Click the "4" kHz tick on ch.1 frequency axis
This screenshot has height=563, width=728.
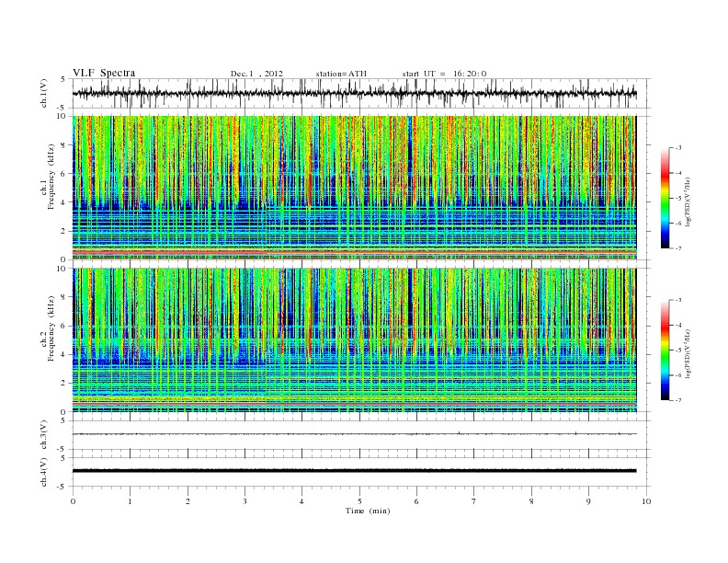(x=64, y=202)
